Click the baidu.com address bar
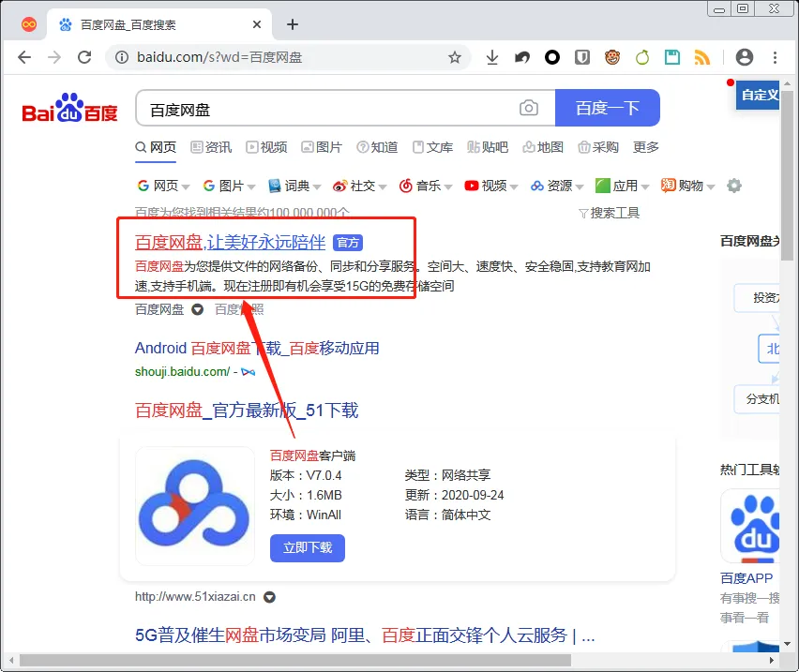 coord(288,57)
